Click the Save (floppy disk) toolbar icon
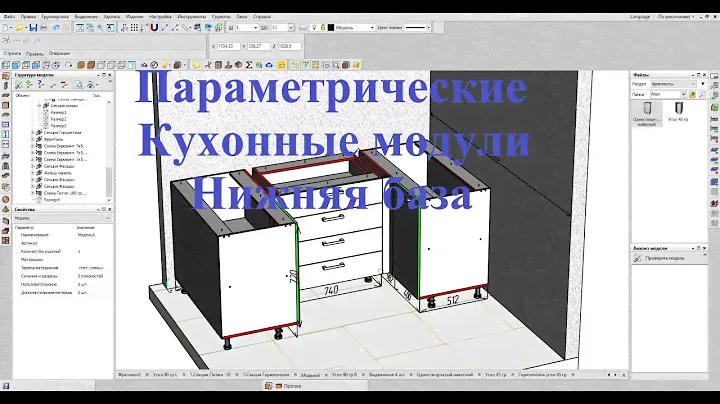The height and width of the screenshot is (404, 720). [x=33, y=27]
